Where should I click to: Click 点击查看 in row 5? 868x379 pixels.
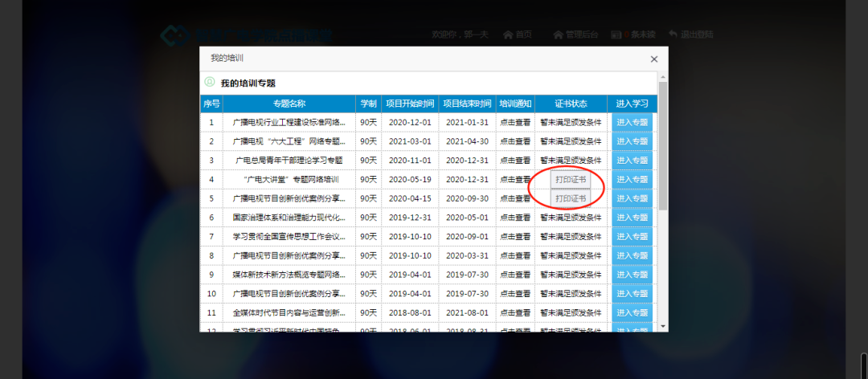tap(515, 198)
